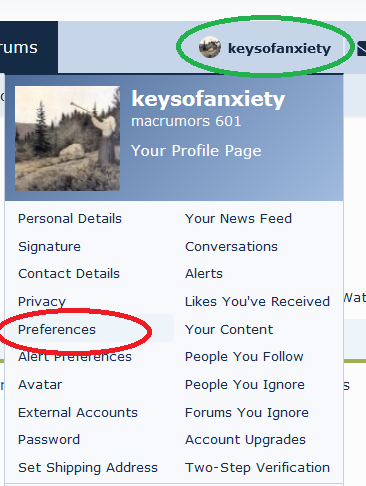Open Personal Details menu entry

[x=70, y=219]
